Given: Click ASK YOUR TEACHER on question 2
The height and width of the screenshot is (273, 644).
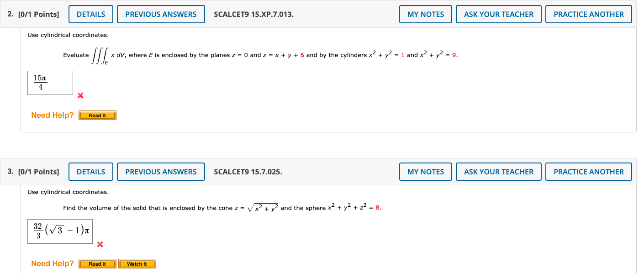Looking at the screenshot, I should pyautogui.click(x=498, y=14).
